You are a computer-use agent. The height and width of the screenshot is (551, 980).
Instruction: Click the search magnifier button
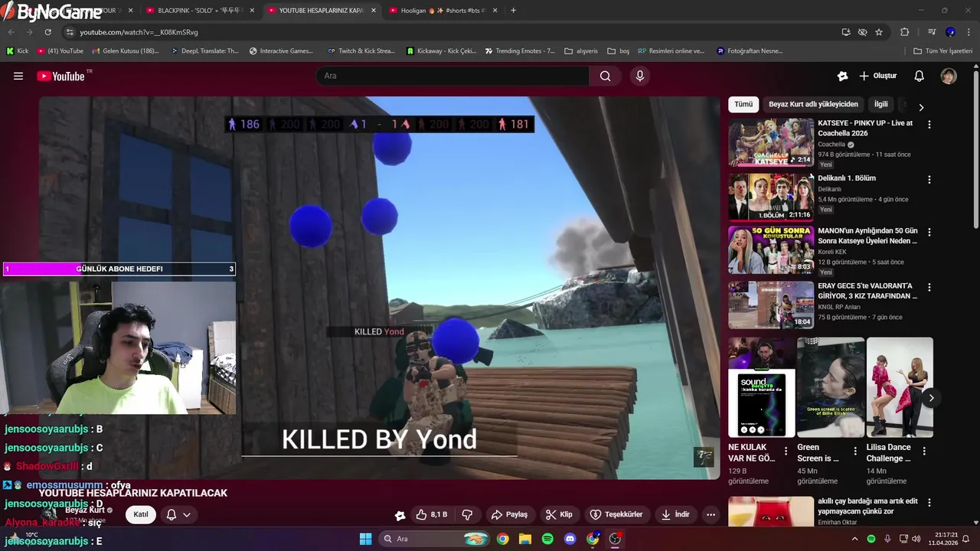tap(606, 76)
